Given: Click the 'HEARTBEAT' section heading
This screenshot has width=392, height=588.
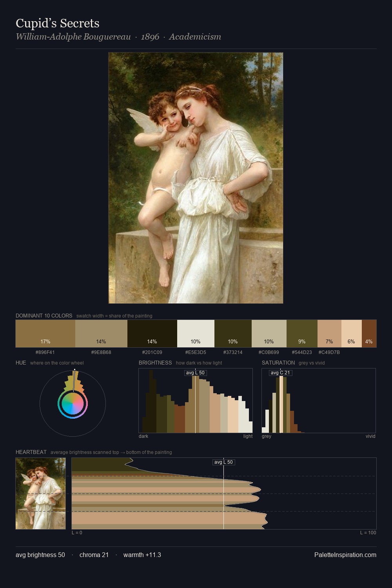Looking at the screenshot, I should pyautogui.click(x=31, y=452).
